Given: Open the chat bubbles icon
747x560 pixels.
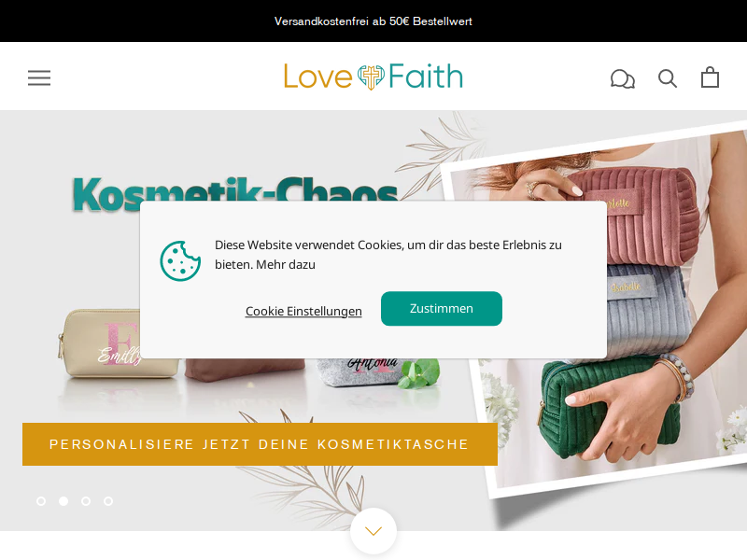Looking at the screenshot, I should pos(623,78).
